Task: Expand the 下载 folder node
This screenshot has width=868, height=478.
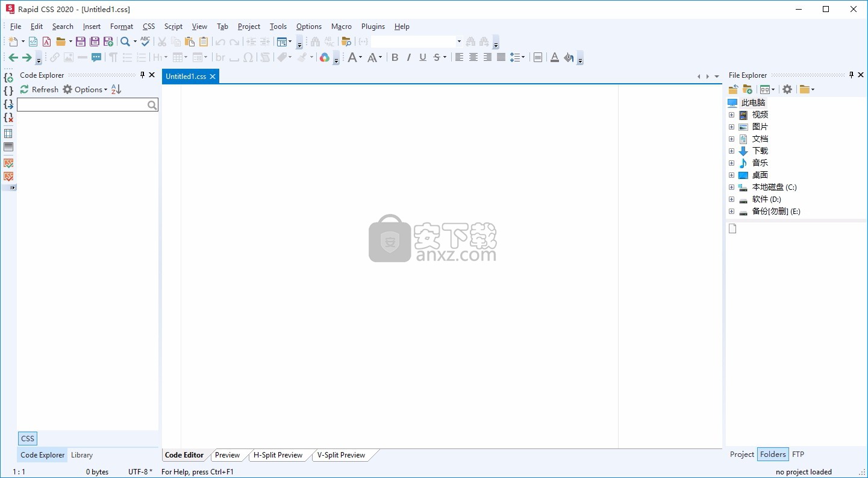Action: pyautogui.click(x=731, y=151)
